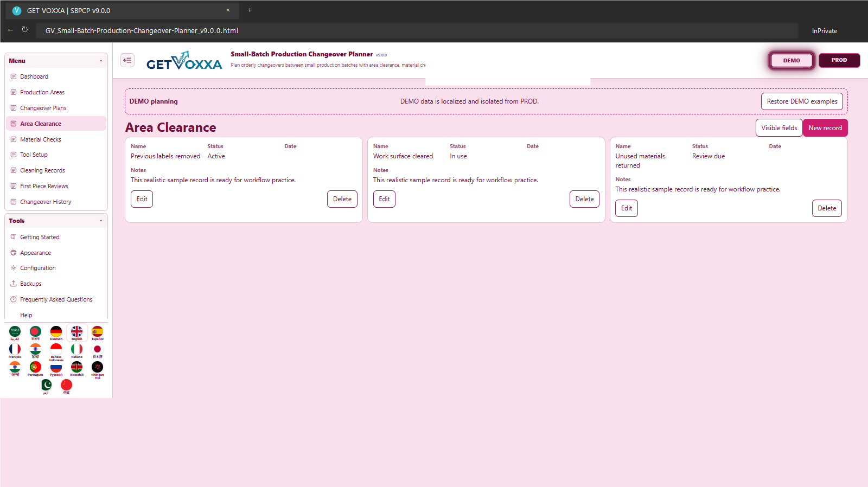
Task: Switch to Punjabi language flag
Action: (x=15, y=369)
